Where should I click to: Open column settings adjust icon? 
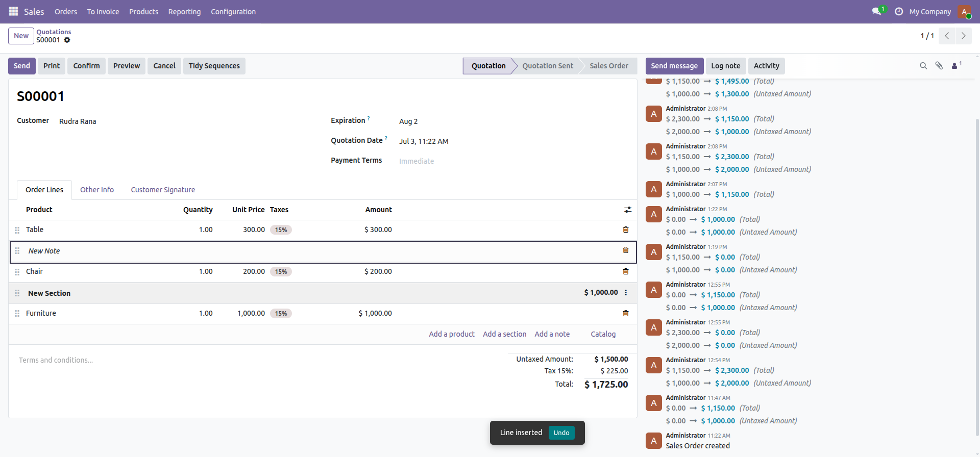tap(628, 210)
